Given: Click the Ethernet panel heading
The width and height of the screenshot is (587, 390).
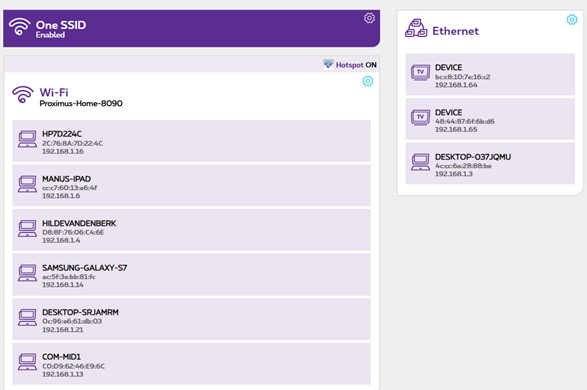Looking at the screenshot, I should pos(455,31).
